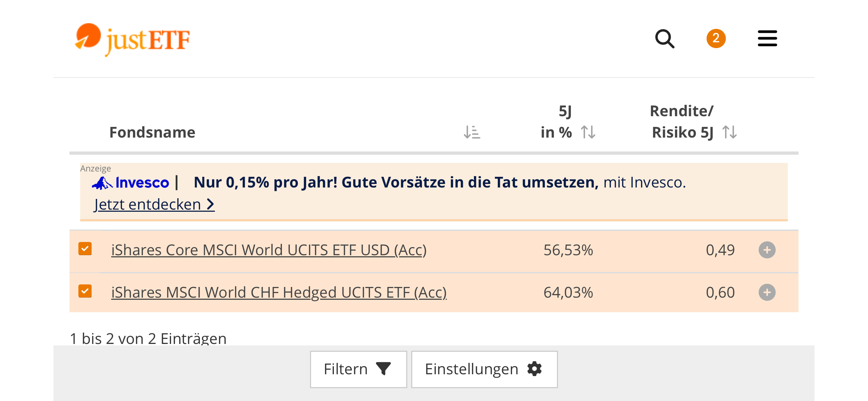This screenshot has height=401, width=868.
Task: Open Einstellungen settings button
Action: click(484, 369)
